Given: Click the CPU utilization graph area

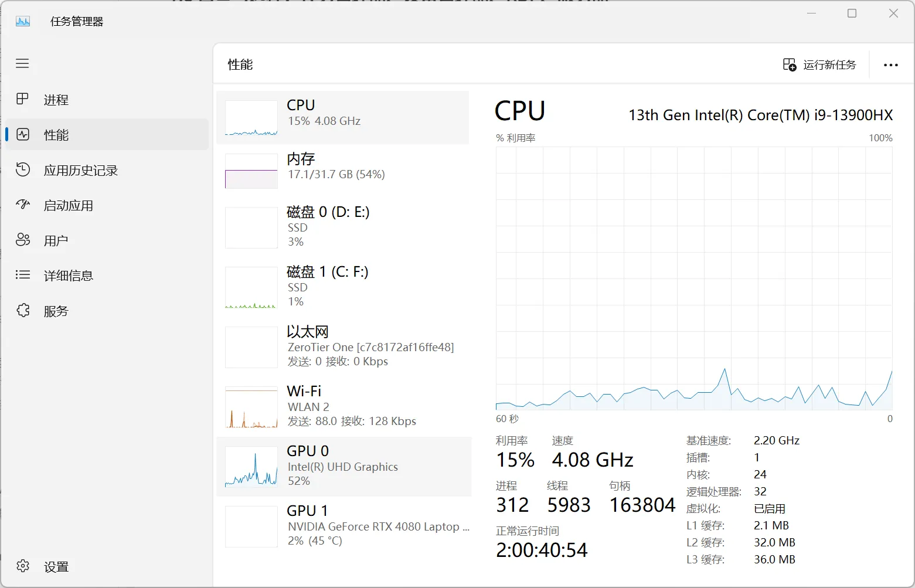Looking at the screenshot, I should pyautogui.click(x=693, y=278).
